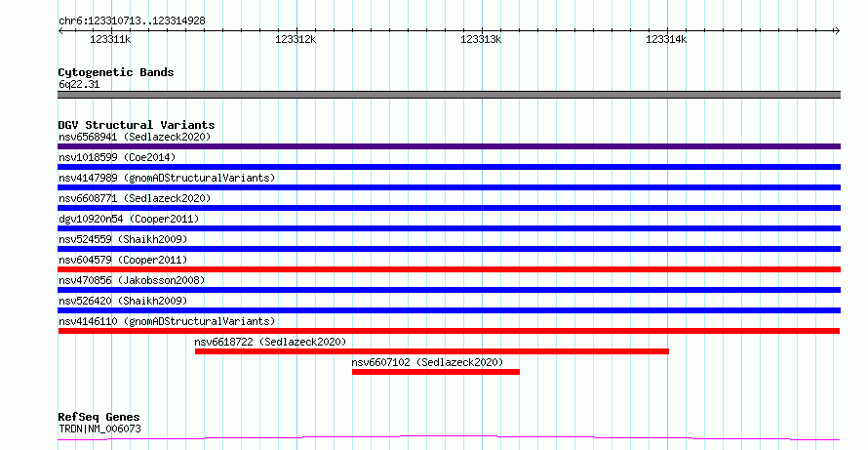868x450 pixels.
Task: Select the blue nsv524559 variant bar
Action: (x=449, y=249)
